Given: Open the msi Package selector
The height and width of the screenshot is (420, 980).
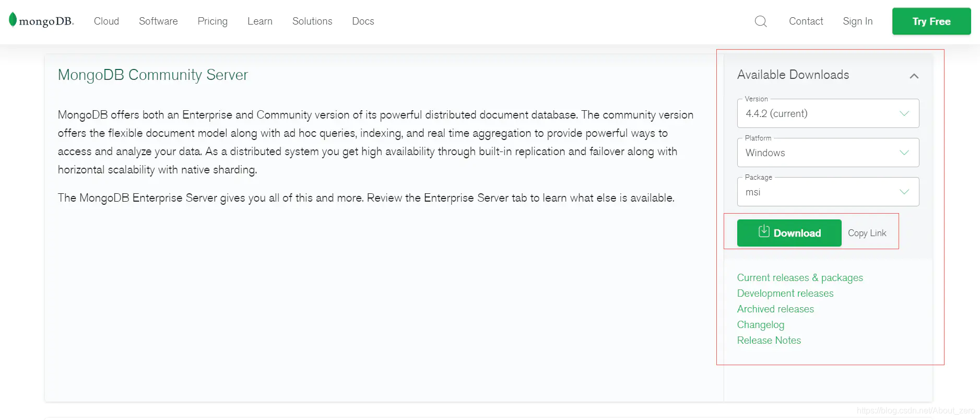Looking at the screenshot, I should 828,192.
